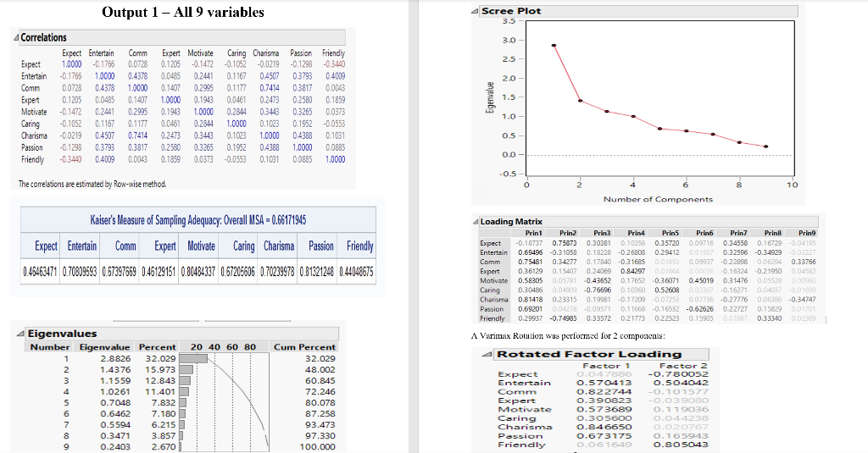Collapse the Scree Plot disclosure triangle
This screenshot has width=868, height=453.
coord(476,11)
